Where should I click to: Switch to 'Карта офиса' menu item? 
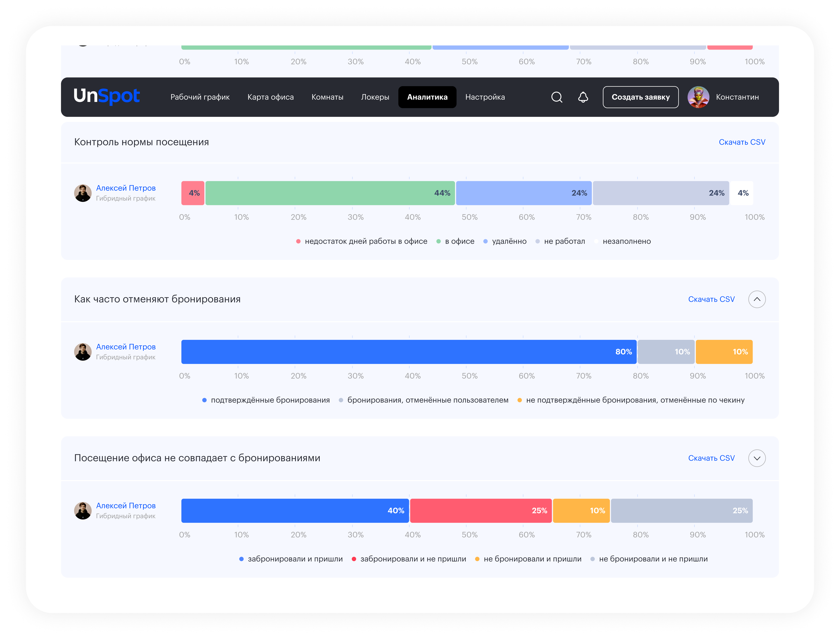tap(270, 97)
